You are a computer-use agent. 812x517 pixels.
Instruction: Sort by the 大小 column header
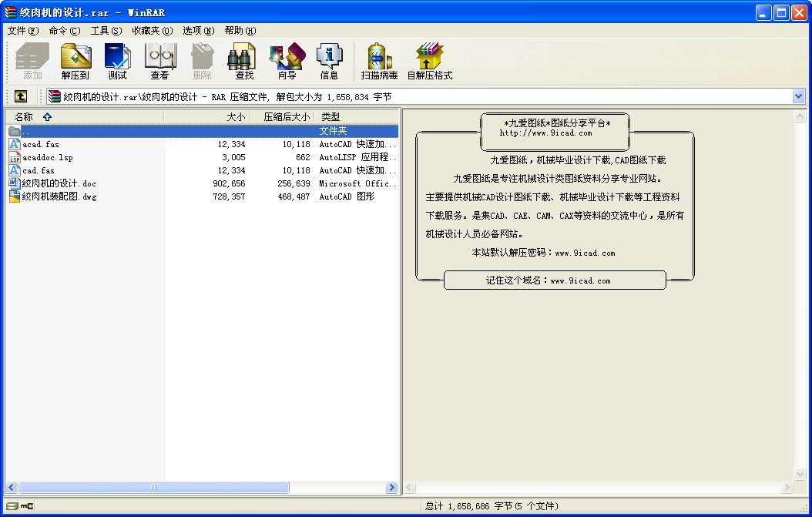pos(206,116)
